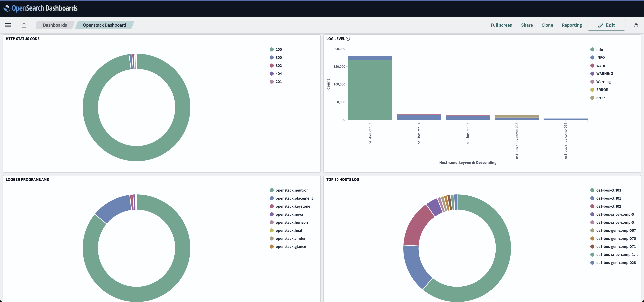Toggle the 201 status code legend
This screenshot has height=302, width=644.
coord(276,82)
